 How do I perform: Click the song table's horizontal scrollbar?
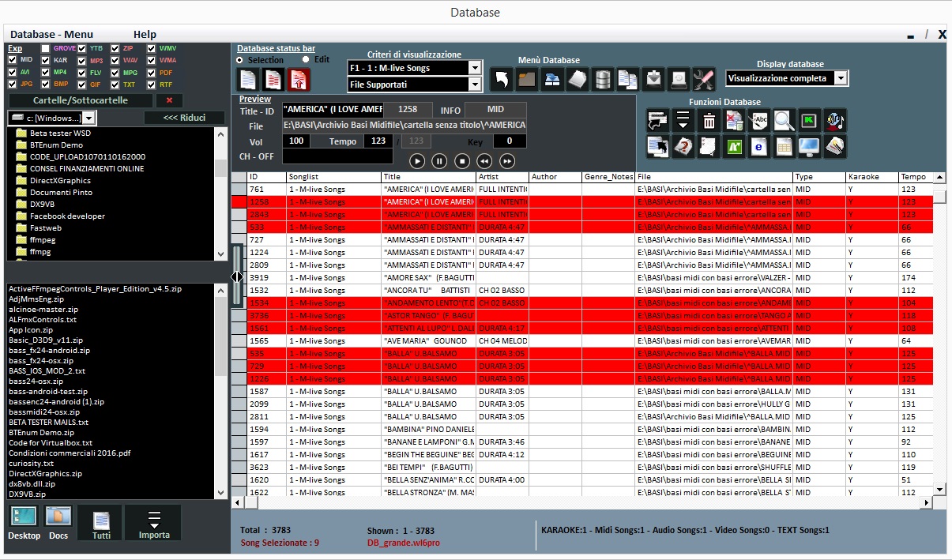(x=583, y=502)
